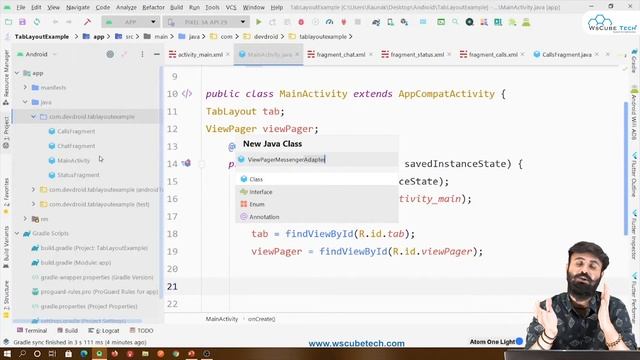This screenshot has width=640, height=360.
Task: Expand the tablayoutexample (test) package
Action: click(33, 204)
